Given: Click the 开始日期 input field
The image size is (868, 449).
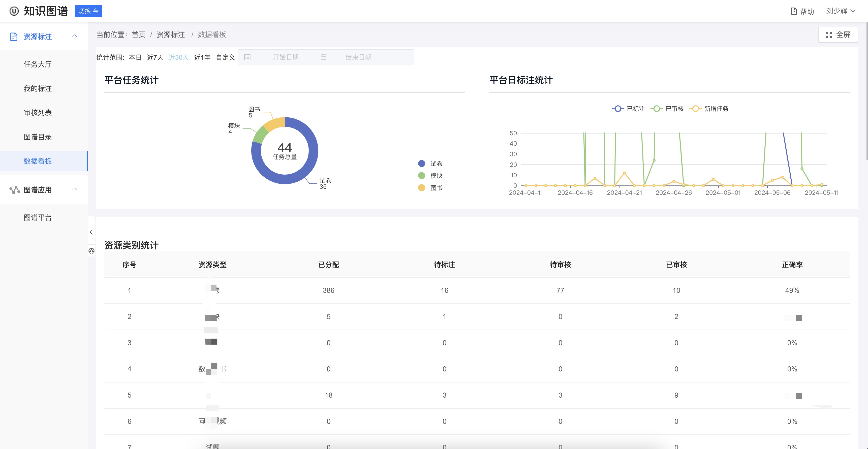Looking at the screenshot, I should [x=286, y=57].
